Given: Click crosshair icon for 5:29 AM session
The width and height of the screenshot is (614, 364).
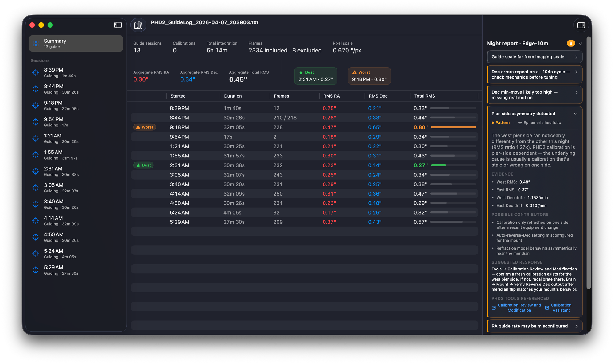Looking at the screenshot, I should [x=36, y=270].
